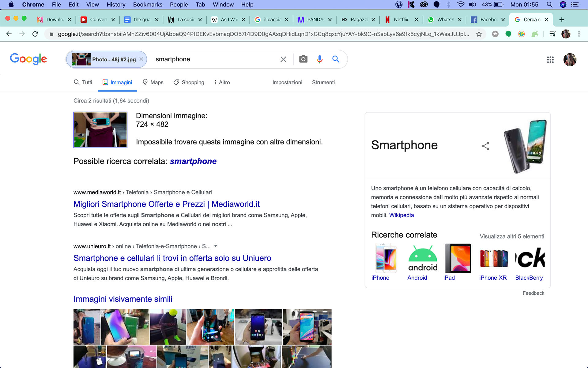The height and width of the screenshot is (368, 588).
Task: Open the Google account avatar on the page
Action: [570, 60]
